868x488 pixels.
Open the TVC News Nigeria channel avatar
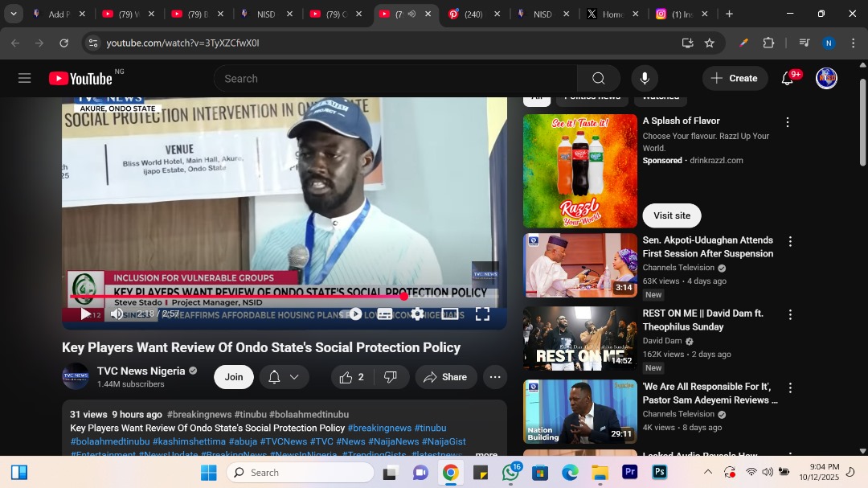(x=76, y=377)
